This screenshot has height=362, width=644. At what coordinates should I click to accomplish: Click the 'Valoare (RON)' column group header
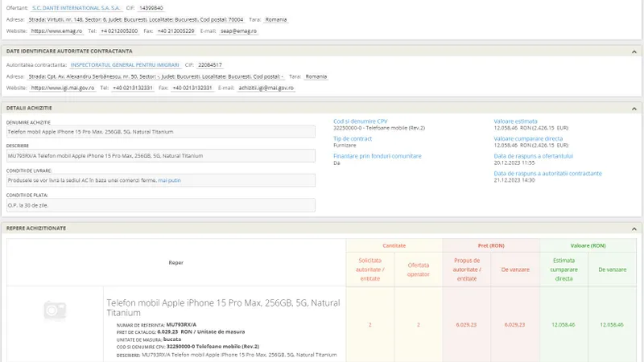click(x=588, y=245)
